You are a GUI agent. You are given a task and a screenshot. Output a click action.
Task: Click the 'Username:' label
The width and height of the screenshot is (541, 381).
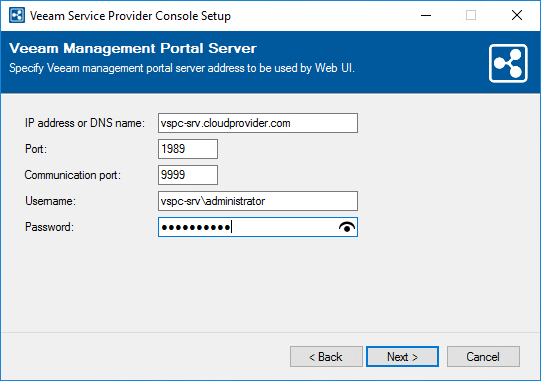[50, 201]
